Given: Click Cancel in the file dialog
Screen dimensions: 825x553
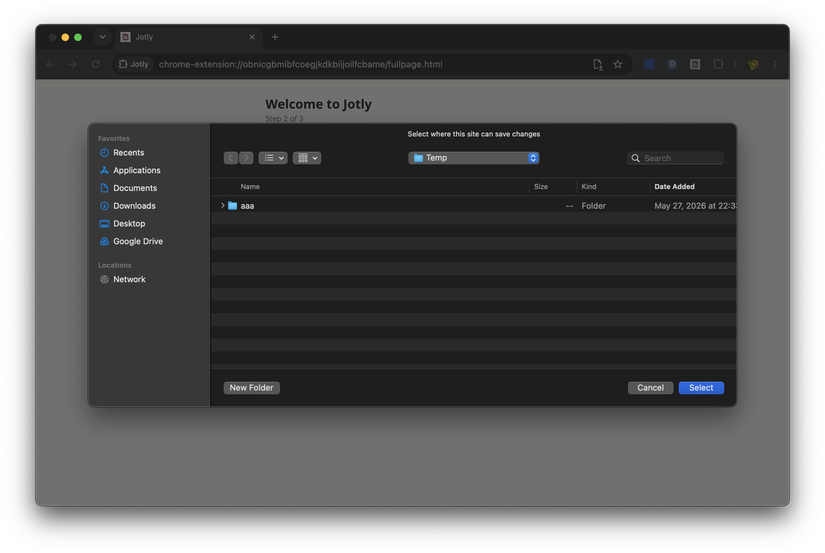Looking at the screenshot, I should (x=650, y=388).
